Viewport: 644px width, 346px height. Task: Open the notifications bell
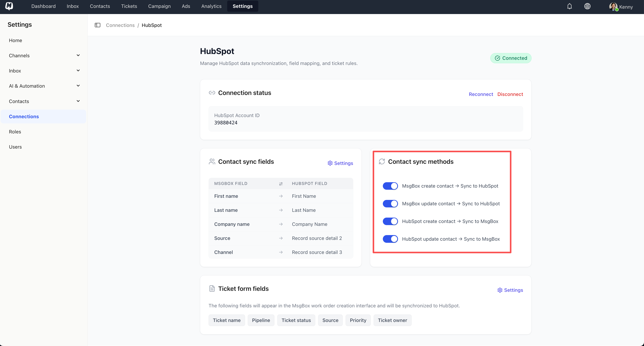pos(569,6)
